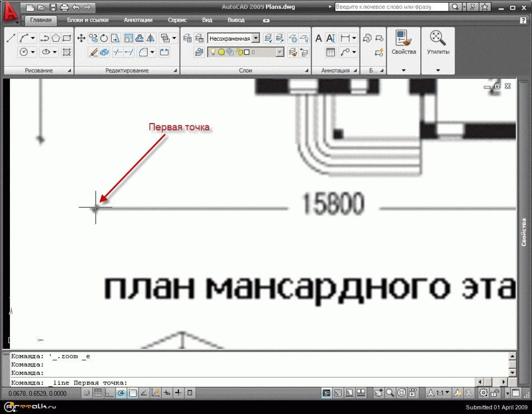This screenshot has height=414, width=532.
Task: Insert a table from Аннотация panel
Action: pos(330,52)
